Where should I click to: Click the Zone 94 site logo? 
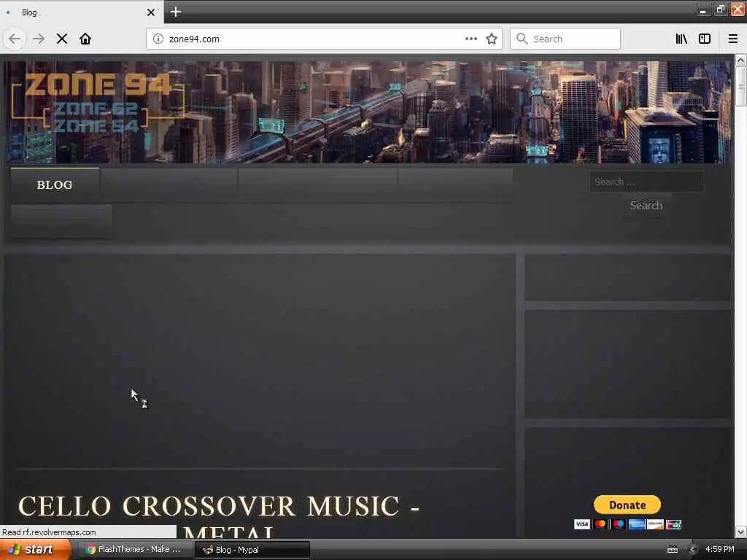tap(98, 104)
